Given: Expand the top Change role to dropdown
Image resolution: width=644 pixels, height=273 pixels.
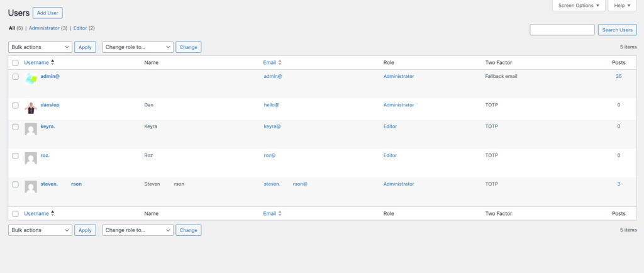Looking at the screenshot, I should [x=138, y=47].
